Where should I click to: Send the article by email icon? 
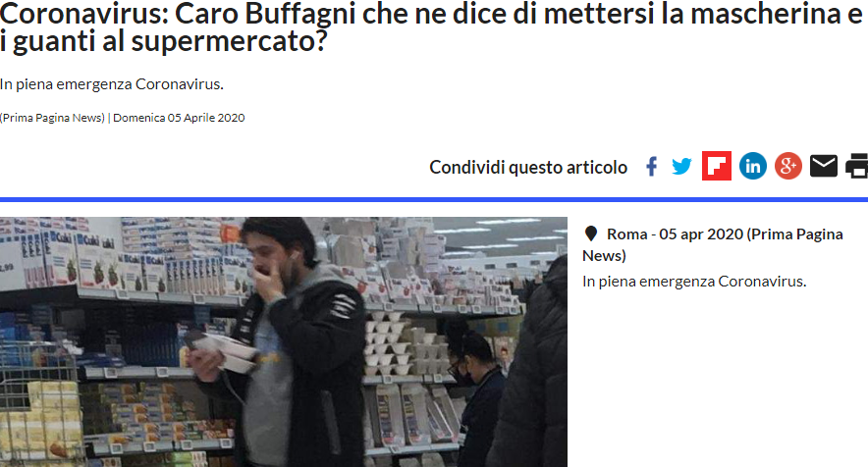point(824,166)
